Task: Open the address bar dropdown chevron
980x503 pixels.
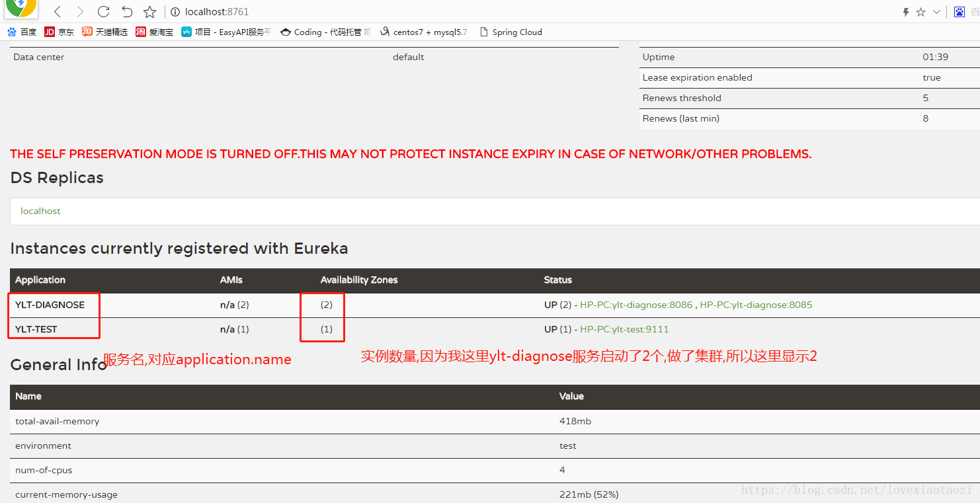Action: coord(936,12)
